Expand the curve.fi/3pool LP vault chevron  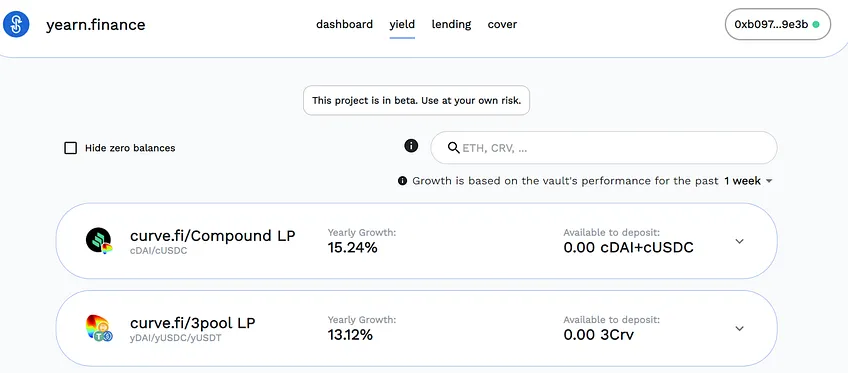tap(740, 328)
